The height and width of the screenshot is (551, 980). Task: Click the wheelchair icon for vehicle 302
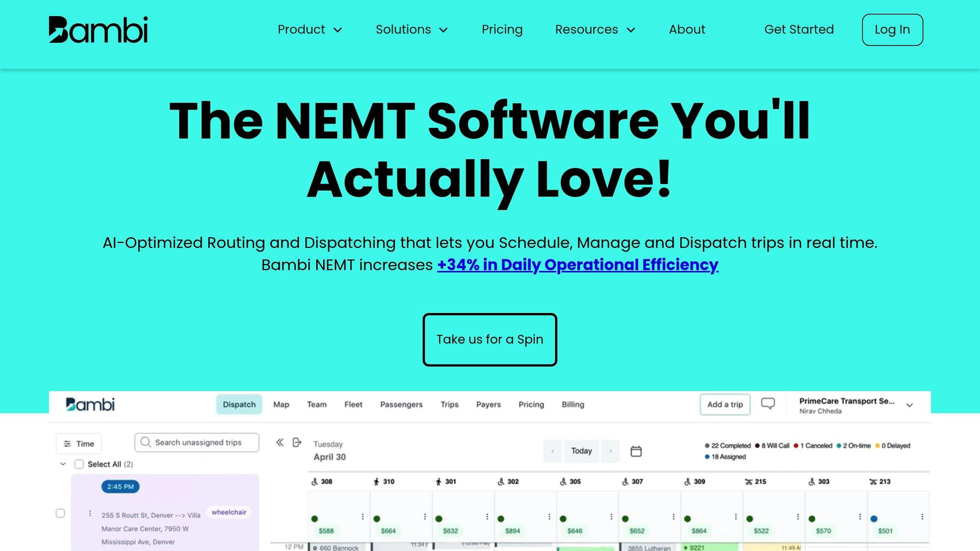[x=501, y=482]
